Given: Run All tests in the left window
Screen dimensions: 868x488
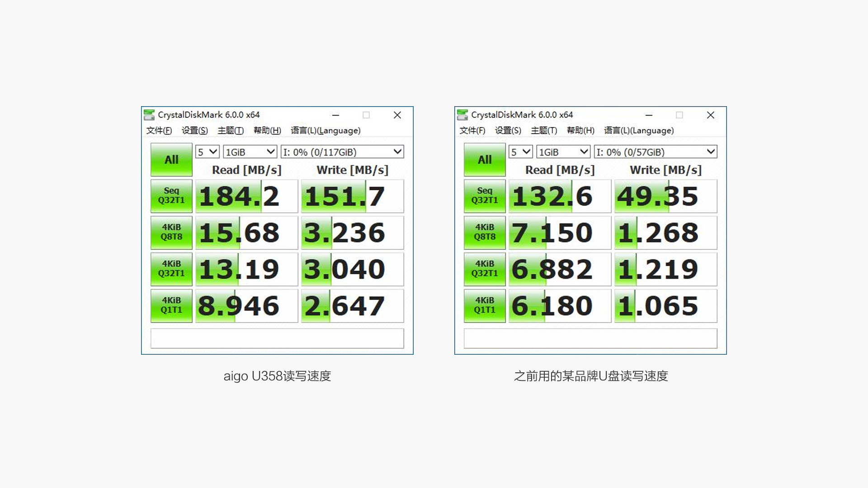Looking at the screenshot, I should tap(171, 160).
